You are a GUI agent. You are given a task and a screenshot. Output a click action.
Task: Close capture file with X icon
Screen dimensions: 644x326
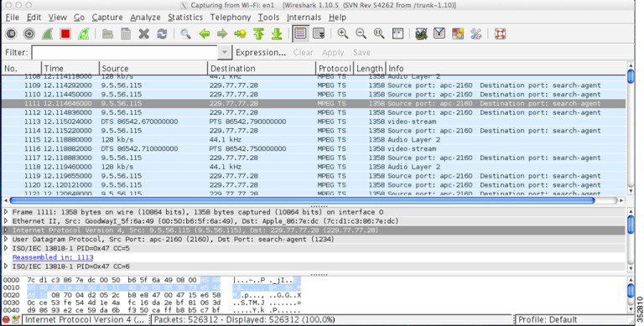[x=143, y=34]
